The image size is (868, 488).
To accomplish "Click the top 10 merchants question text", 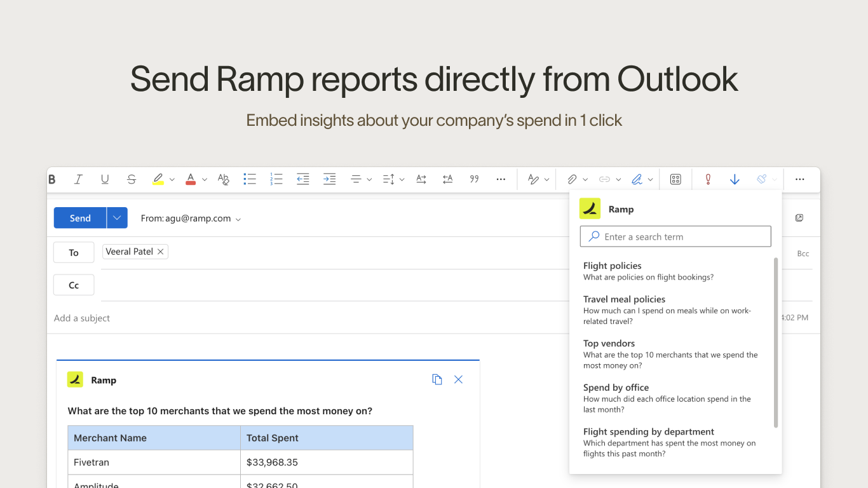I will [220, 411].
